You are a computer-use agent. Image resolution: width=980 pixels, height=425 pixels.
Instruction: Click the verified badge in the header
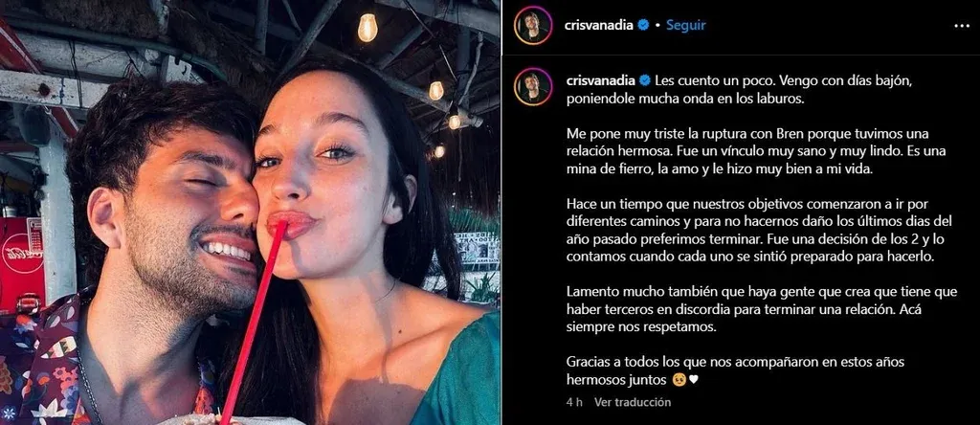[643, 25]
